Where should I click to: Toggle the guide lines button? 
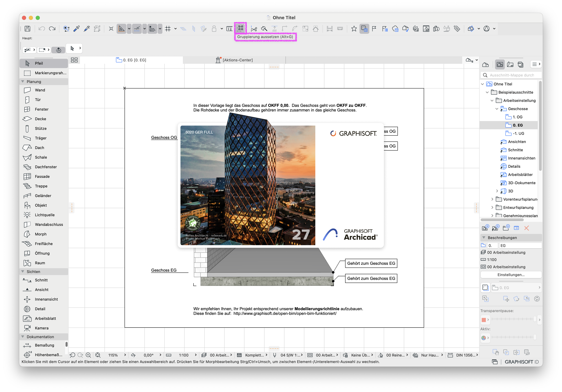pyautogui.click(x=121, y=29)
